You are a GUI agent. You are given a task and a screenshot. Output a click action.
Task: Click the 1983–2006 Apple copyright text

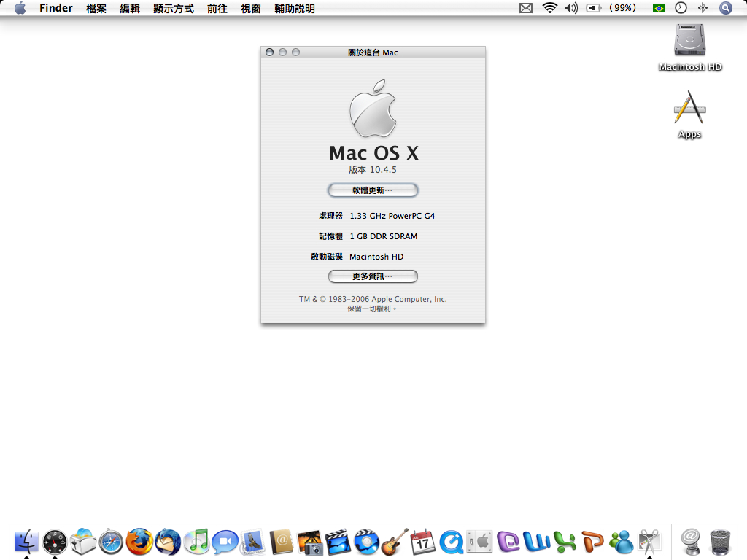373,299
